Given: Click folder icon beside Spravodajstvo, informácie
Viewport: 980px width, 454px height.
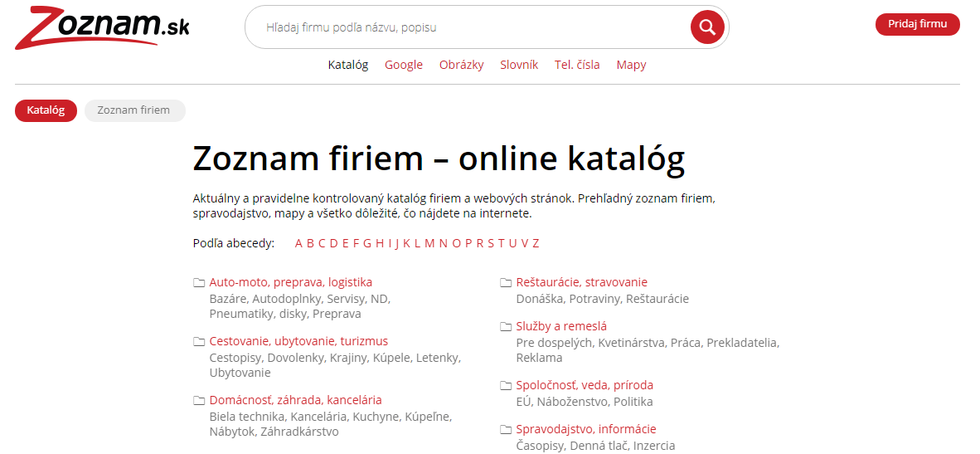Looking at the screenshot, I should coord(506,430).
